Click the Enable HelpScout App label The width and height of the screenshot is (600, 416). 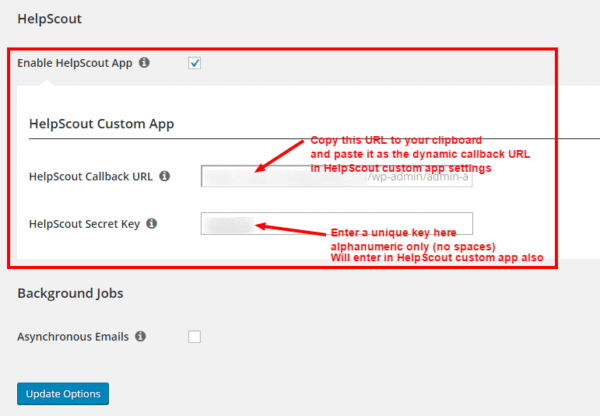75,63
